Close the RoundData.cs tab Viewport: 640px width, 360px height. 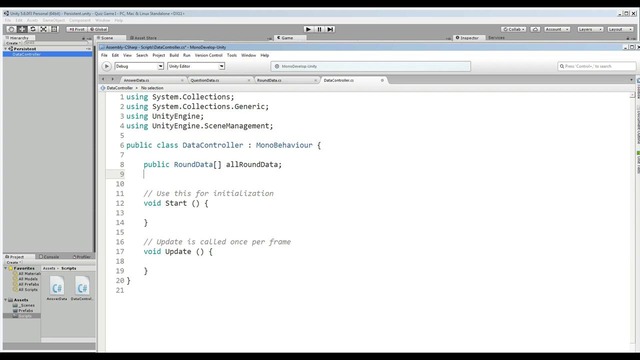[316, 80]
